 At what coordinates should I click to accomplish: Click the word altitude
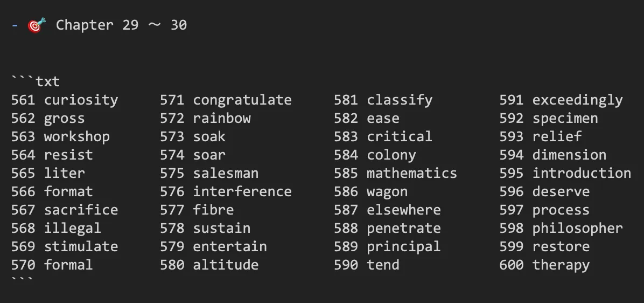point(226,265)
